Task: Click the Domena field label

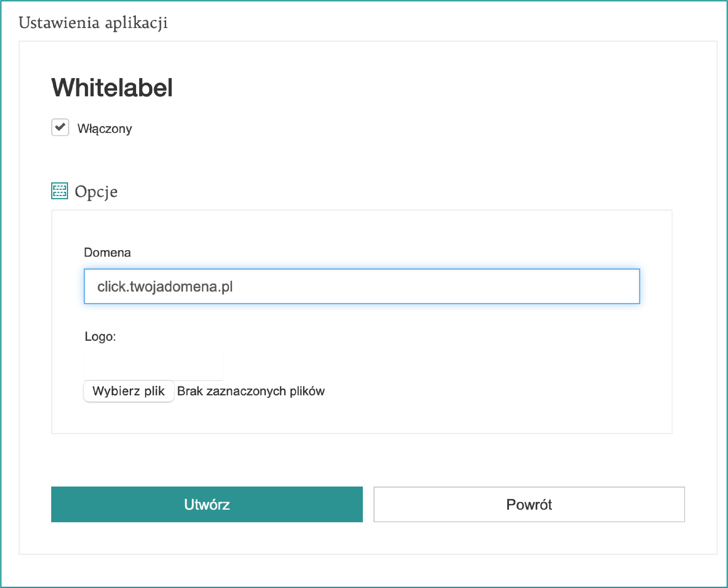Action: point(107,252)
